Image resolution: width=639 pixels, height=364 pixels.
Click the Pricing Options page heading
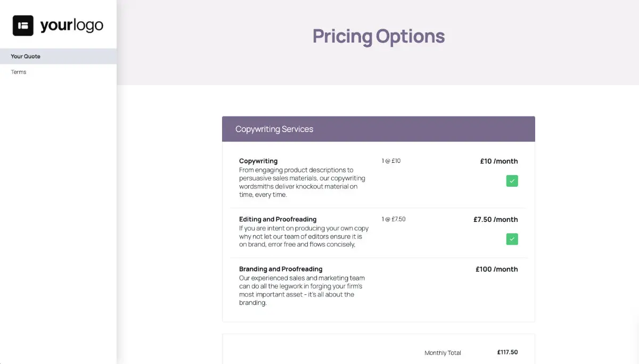tap(379, 36)
